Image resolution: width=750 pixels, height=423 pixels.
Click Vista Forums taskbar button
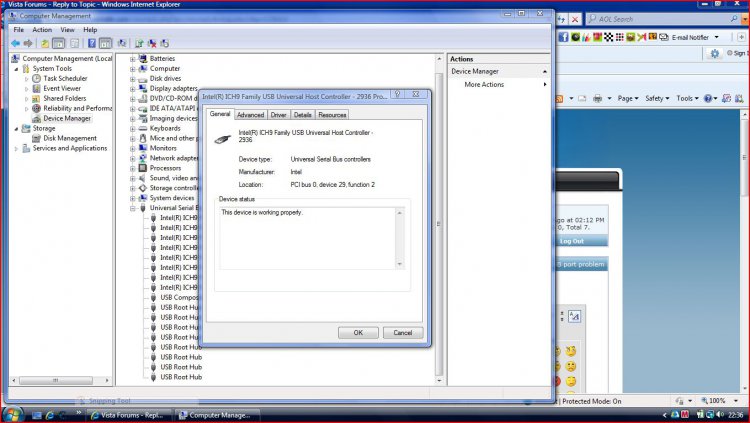[129, 415]
